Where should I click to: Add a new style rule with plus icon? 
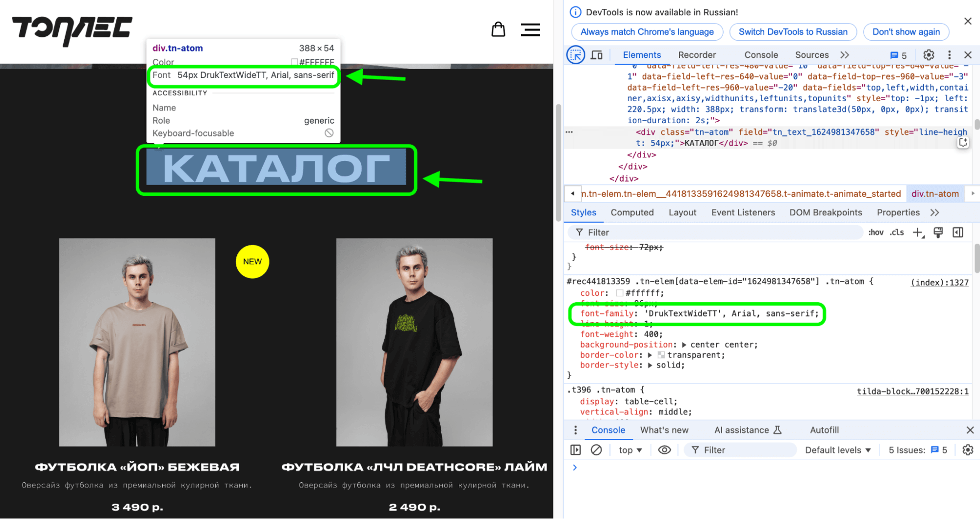918,233
